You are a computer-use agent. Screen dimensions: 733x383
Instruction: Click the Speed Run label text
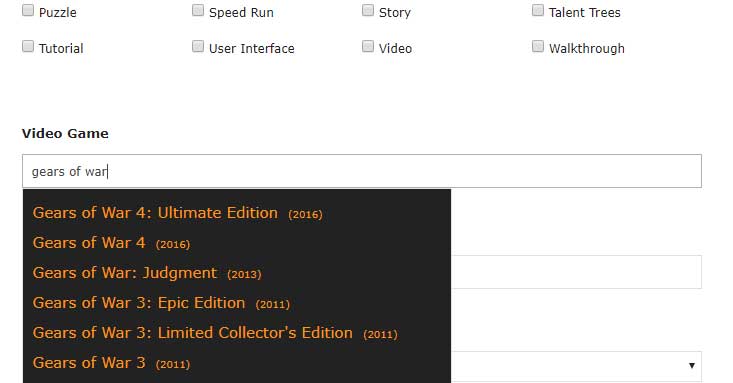pos(241,13)
